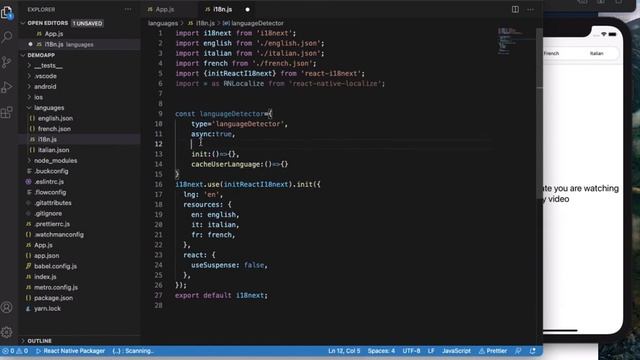
Task: Select i18n.js under languages folder
Action: (x=47, y=140)
